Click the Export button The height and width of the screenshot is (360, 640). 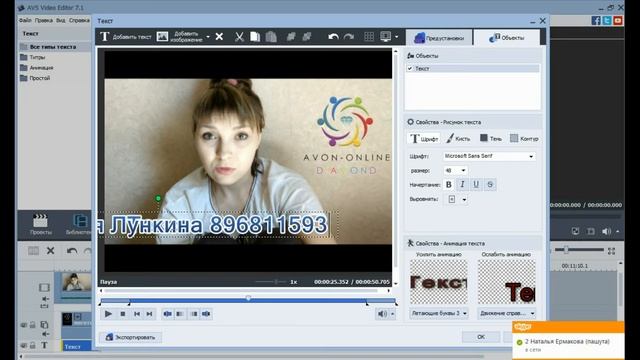coord(131,337)
